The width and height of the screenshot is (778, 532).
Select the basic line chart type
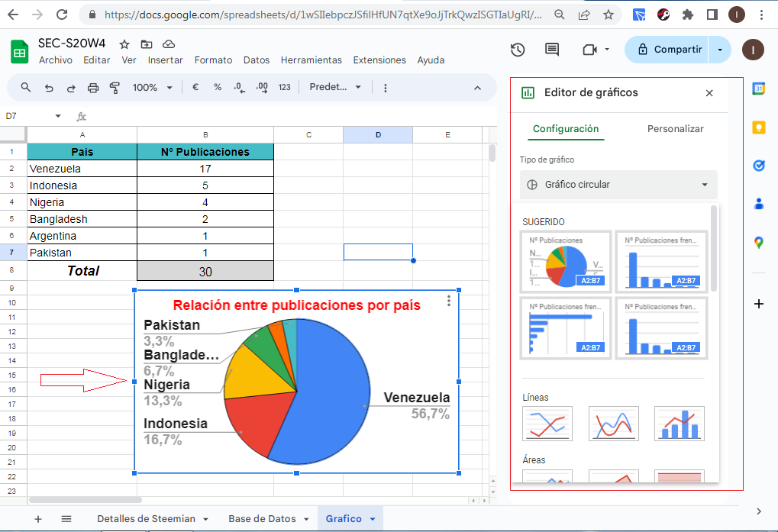[x=547, y=424]
